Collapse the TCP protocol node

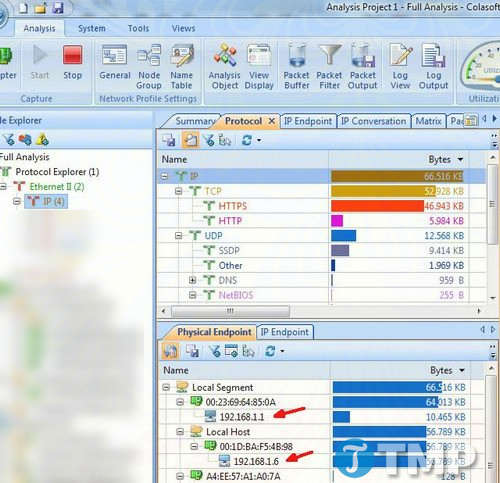pos(178,191)
